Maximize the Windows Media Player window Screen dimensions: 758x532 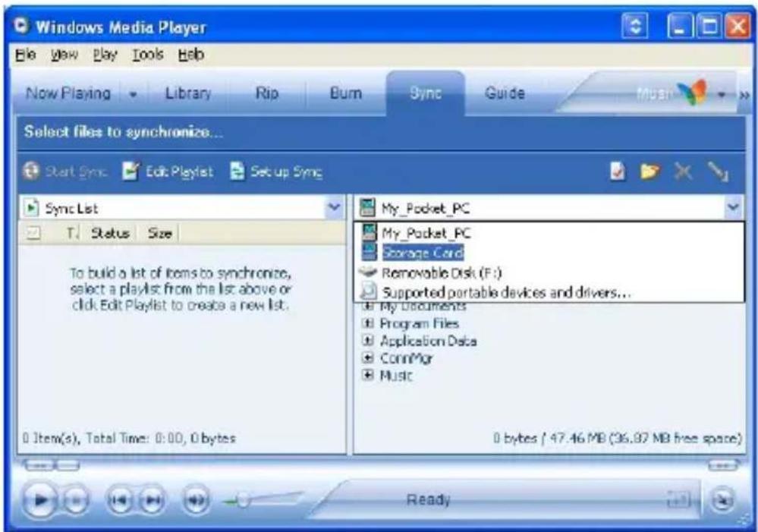click(709, 26)
